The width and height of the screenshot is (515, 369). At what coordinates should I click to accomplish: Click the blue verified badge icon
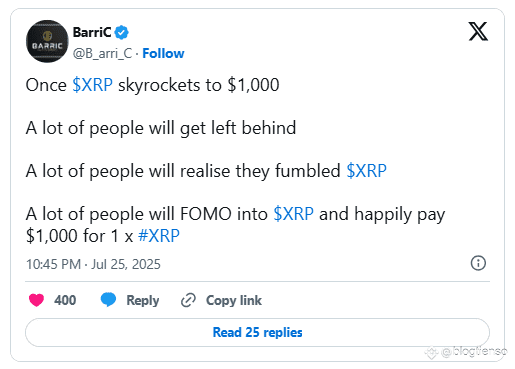tap(121, 33)
